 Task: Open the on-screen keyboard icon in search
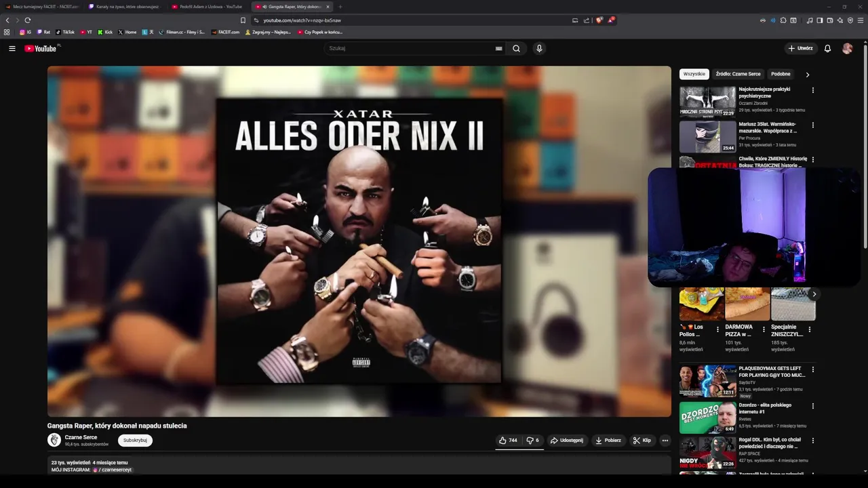498,49
